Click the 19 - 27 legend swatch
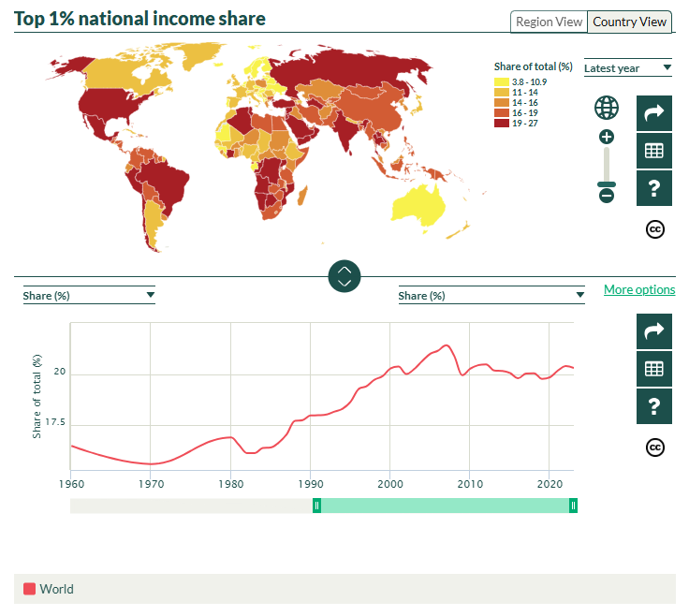 pos(502,123)
